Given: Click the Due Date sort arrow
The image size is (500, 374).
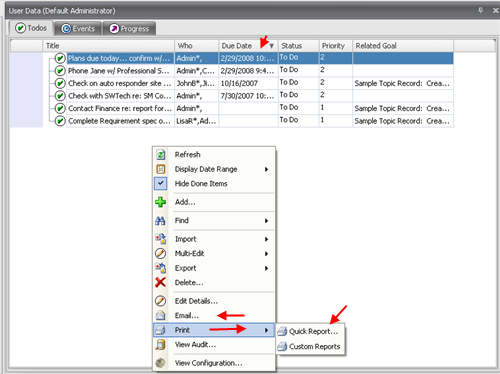Looking at the screenshot, I should (272, 46).
